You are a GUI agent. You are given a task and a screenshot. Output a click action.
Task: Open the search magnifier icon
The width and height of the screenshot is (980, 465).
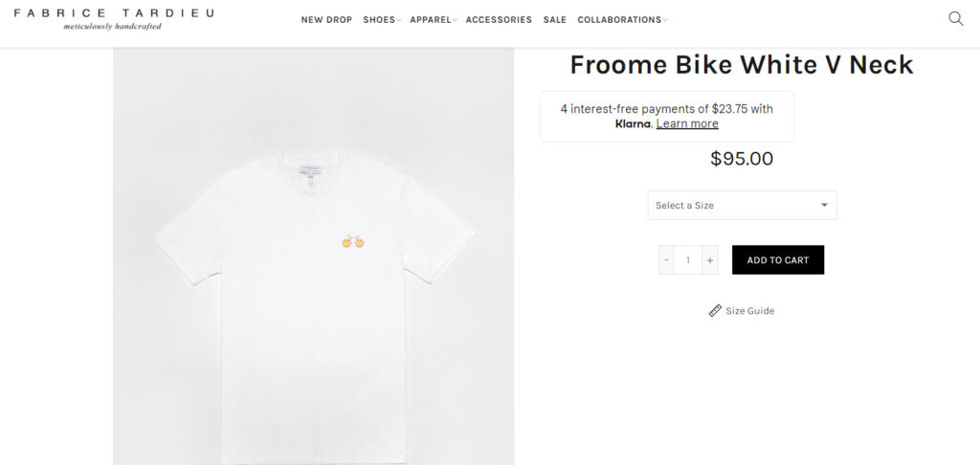tap(955, 18)
